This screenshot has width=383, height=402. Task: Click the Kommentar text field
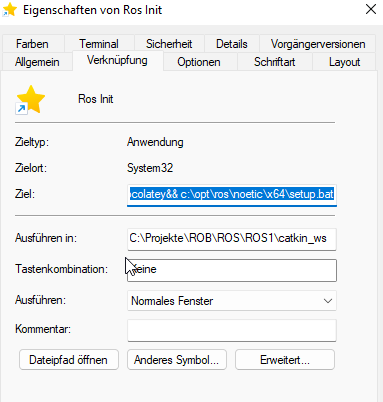(232, 330)
